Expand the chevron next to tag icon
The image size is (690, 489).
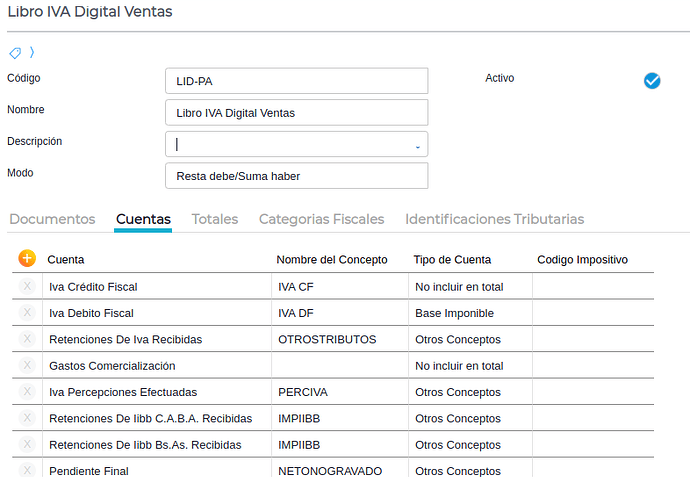point(32,53)
